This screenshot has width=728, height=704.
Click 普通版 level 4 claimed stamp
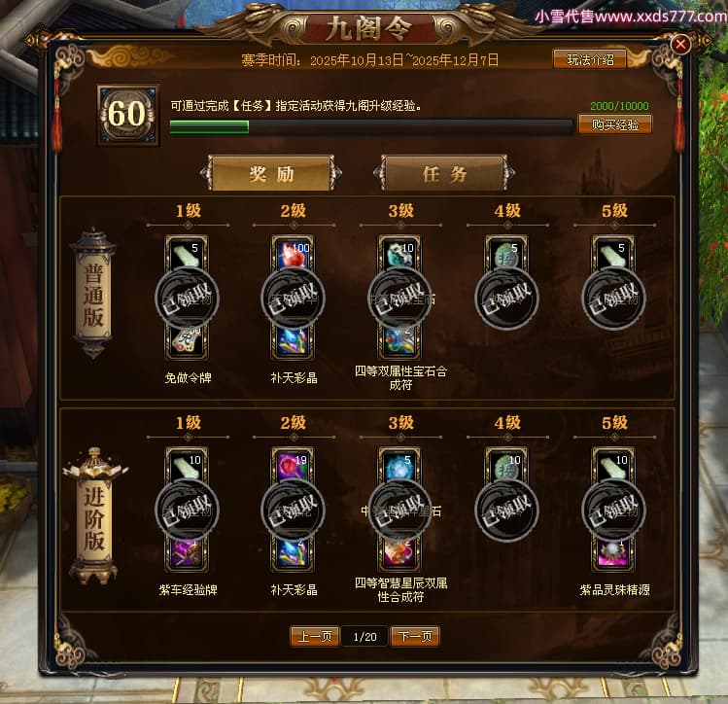506,299
